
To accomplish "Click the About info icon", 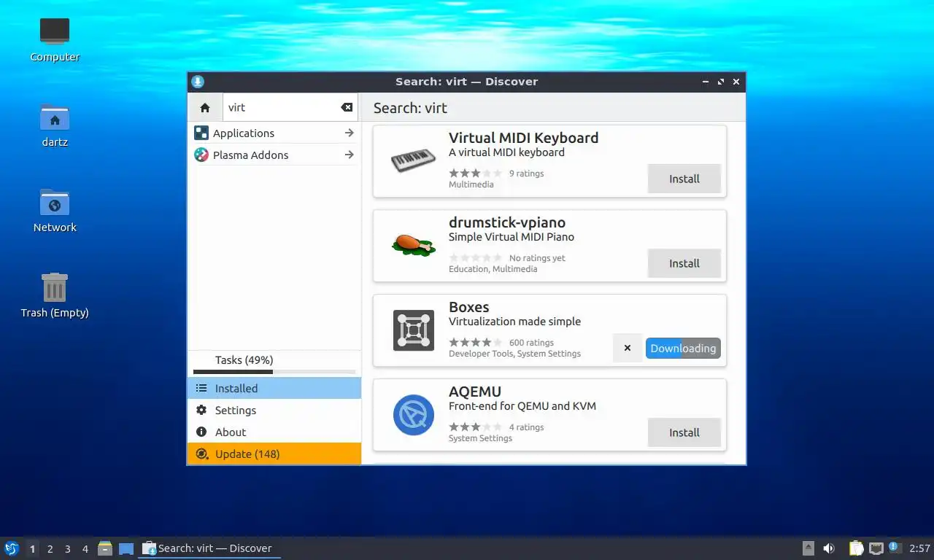I will [201, 432].
